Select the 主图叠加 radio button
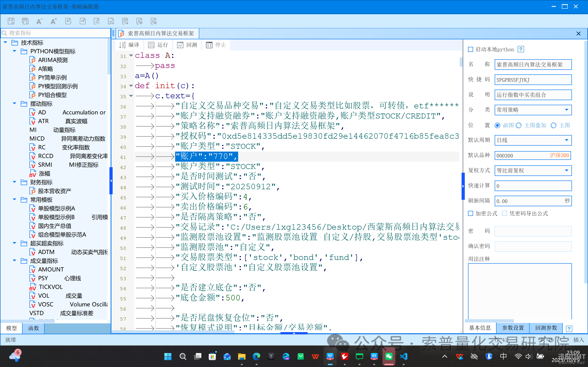Screen dimensions: 588x367 tap(519, 125)
